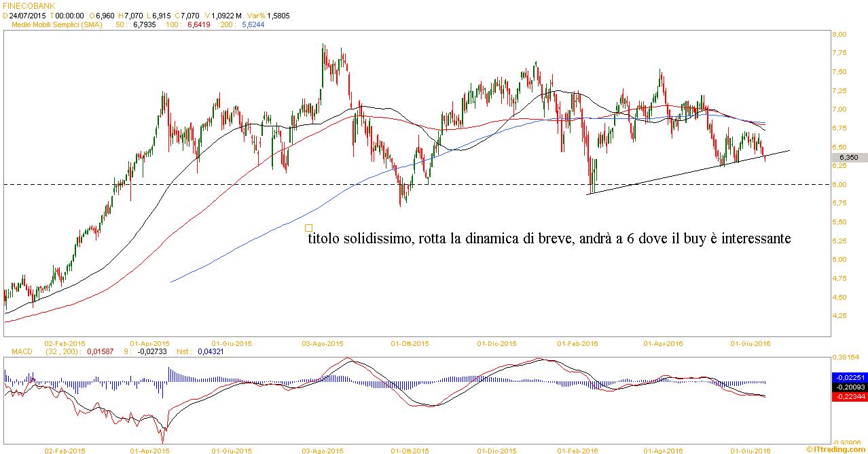The width and height of the screenshot is (868, 454).
Task: Click the Italian annotation text on chart
Action: click(x=549, y=239)
